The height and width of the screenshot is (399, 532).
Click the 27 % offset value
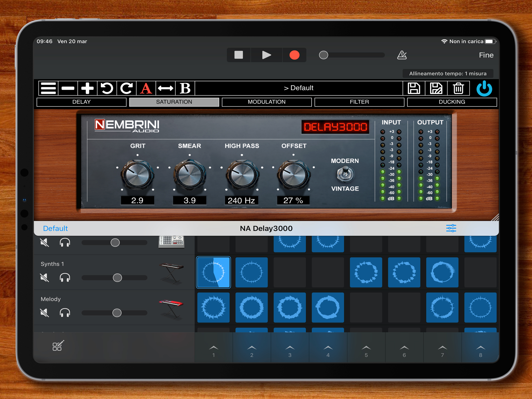pyautogui.click(x=293, y=200)
